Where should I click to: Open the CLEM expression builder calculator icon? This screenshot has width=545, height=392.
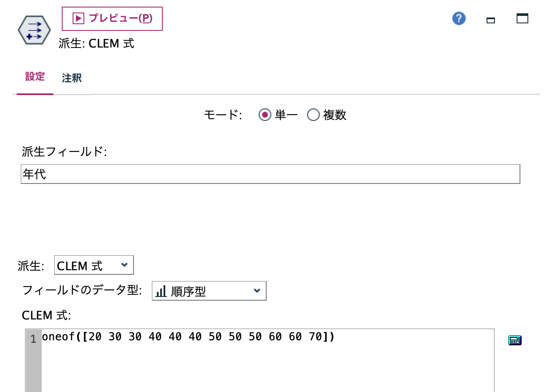[515, 340]
